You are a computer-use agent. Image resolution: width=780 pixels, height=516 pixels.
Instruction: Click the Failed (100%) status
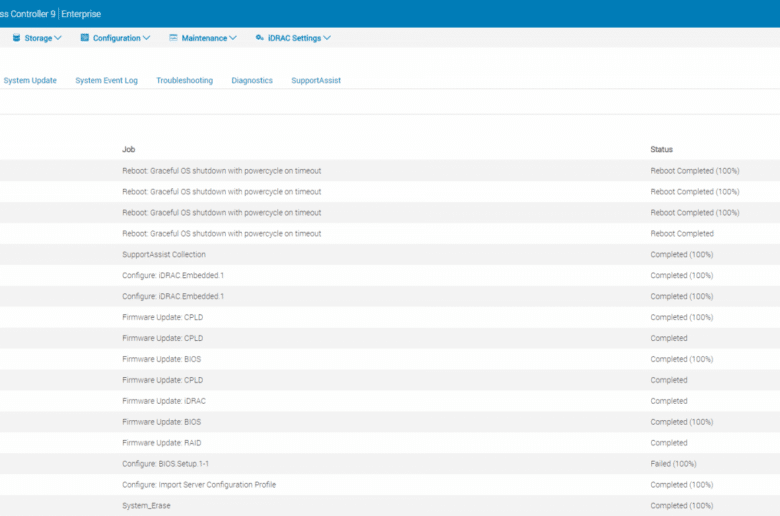[674, 464]
